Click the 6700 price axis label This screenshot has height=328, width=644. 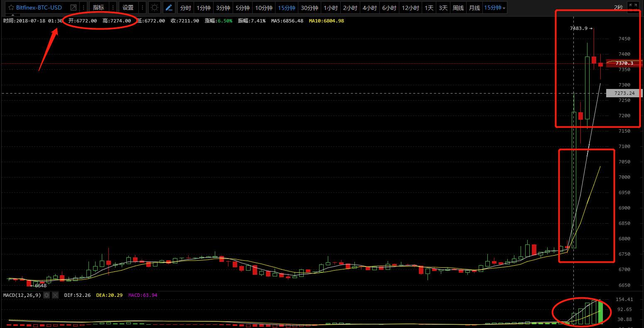[x=624, y=269]
